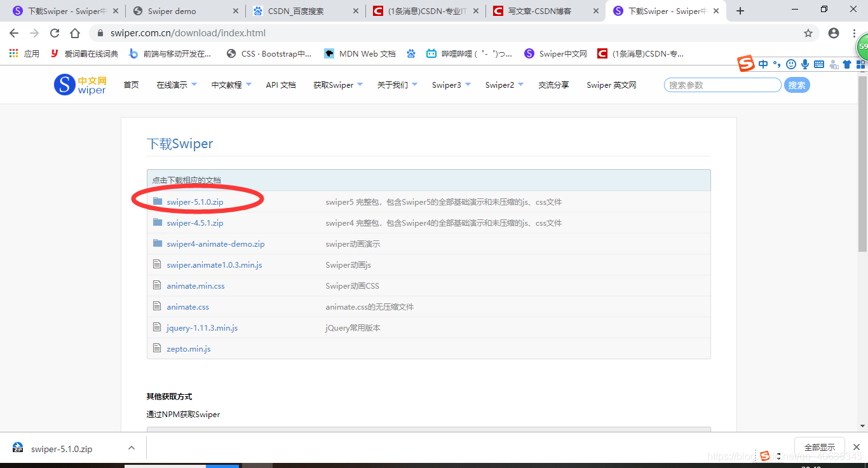Open the Sogou emoji smiley icon
This screenshot has height=468, width=868.
791,64
